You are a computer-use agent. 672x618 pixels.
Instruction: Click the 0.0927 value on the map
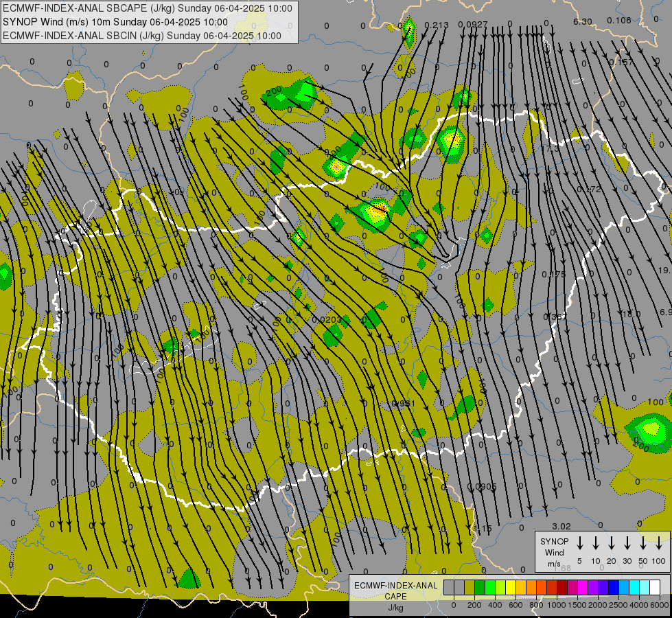473,25
